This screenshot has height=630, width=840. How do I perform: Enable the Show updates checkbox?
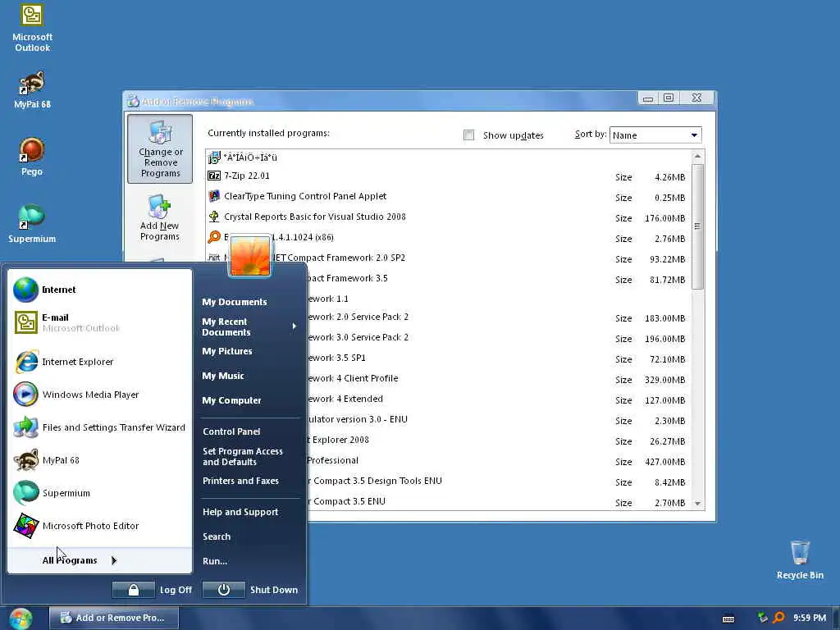tap(468, 135)
